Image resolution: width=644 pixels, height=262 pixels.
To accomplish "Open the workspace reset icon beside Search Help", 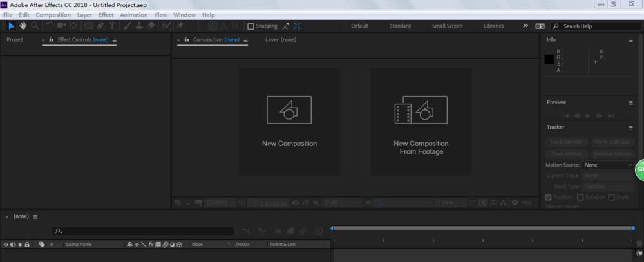I will [x=540, y=26].
